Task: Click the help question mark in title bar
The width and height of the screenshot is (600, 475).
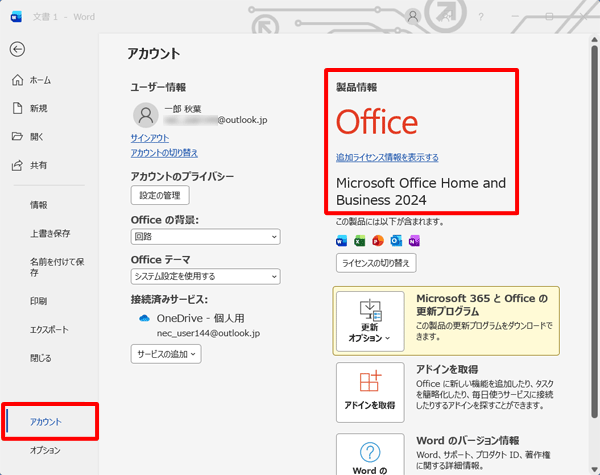Action: click(x=481, y=17)
